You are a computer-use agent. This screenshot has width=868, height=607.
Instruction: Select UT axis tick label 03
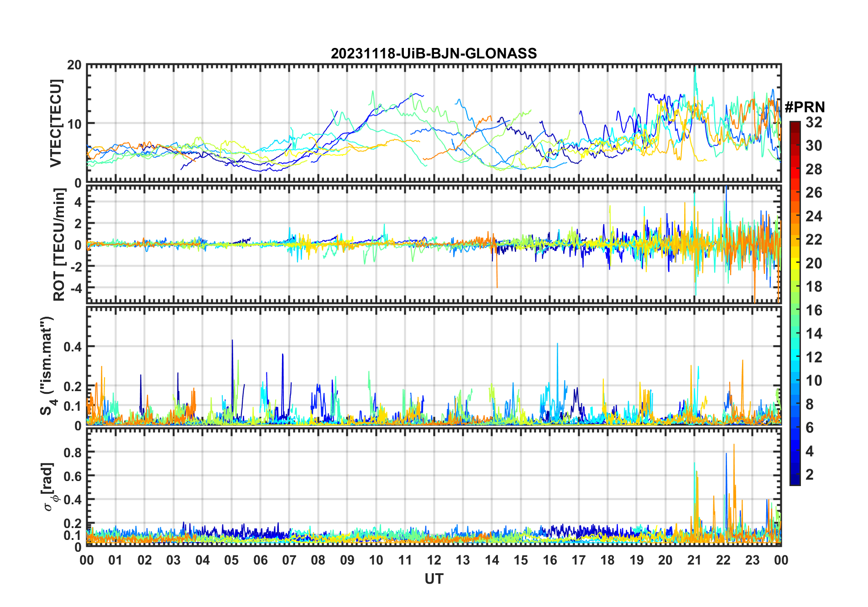(x=173, y=560)
